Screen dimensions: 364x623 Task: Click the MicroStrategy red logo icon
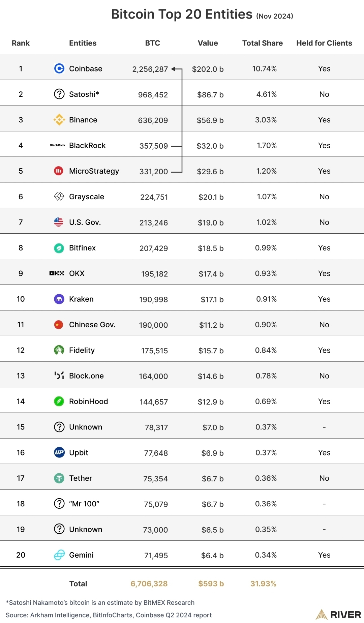tap(59, 171)
